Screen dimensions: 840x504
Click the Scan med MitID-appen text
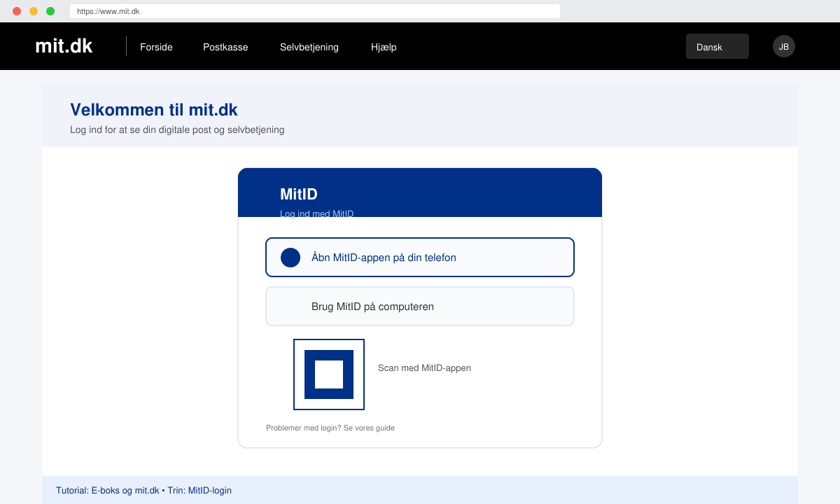424,367
